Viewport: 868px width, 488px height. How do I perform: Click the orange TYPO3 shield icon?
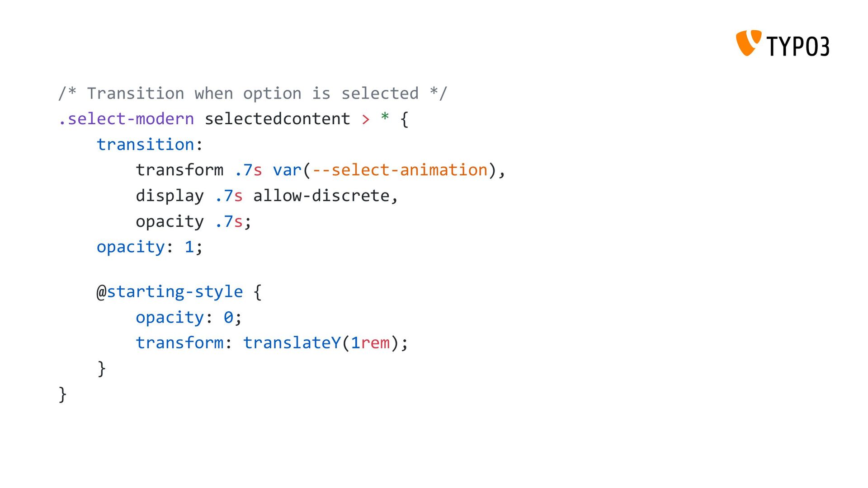(x=748, y=43)
